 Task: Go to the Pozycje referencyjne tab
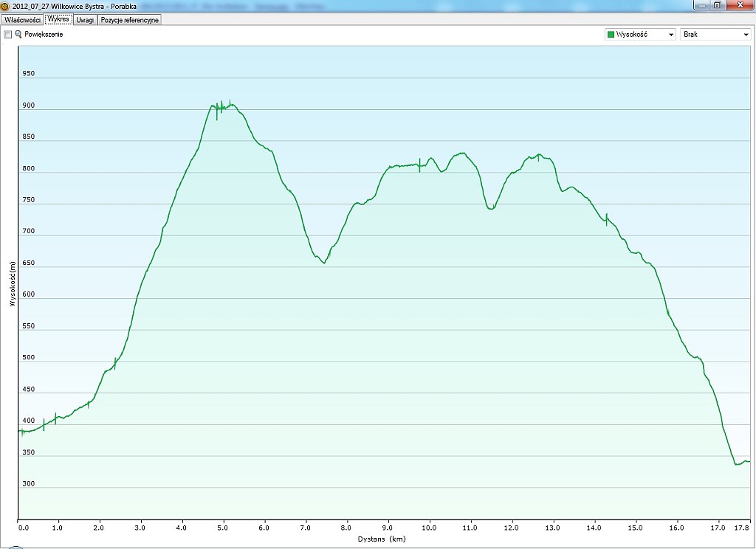click(x=129, y=20)
